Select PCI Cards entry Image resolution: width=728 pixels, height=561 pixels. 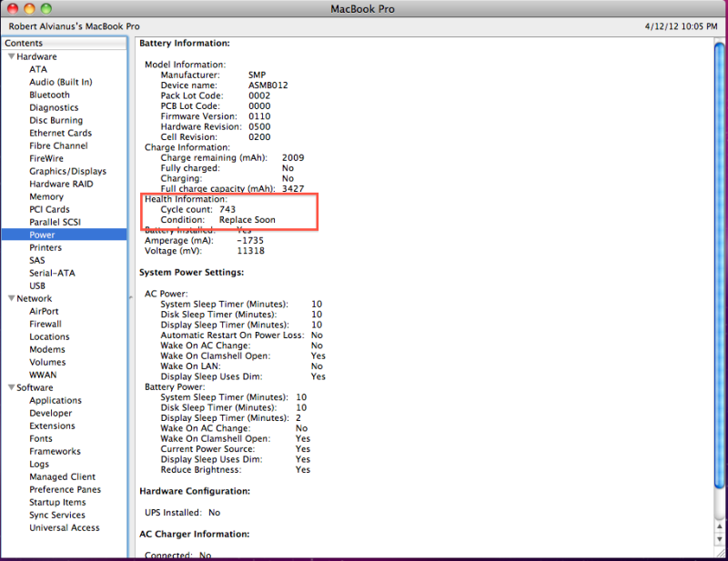49,209
